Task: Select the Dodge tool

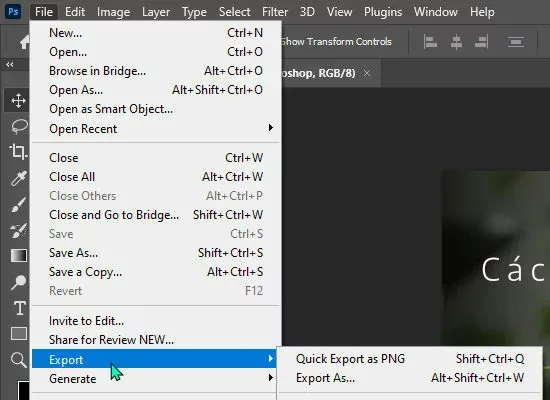Action: tap(18, 282)
